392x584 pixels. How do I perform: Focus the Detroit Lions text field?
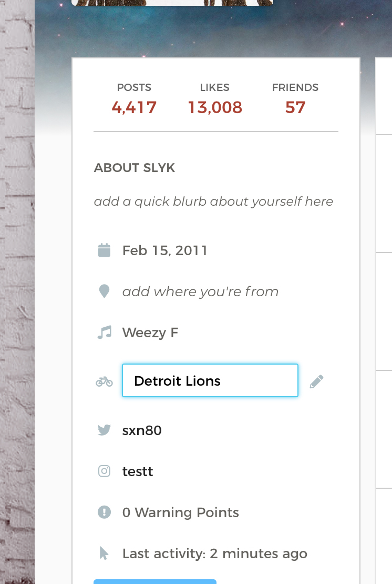click(x=210, y=380)
